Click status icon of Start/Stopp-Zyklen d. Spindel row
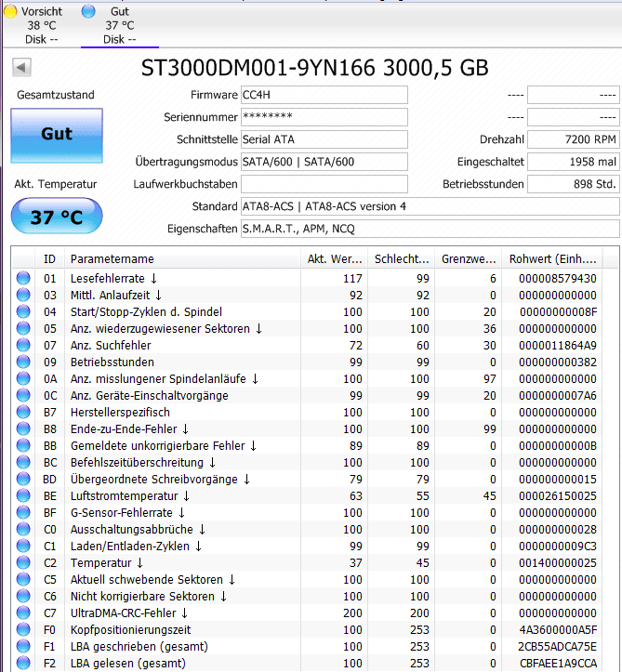The image size is (622, 672). tap(23, 311)
